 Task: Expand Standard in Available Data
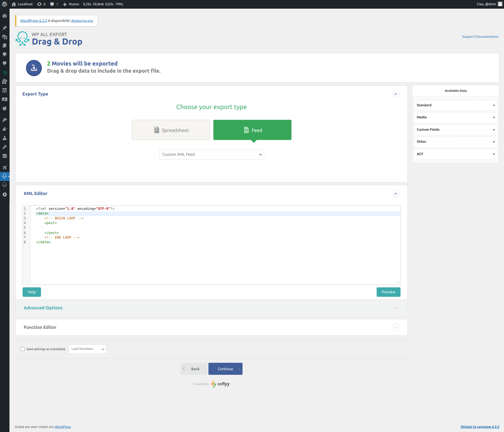click(x=455, y=105)
